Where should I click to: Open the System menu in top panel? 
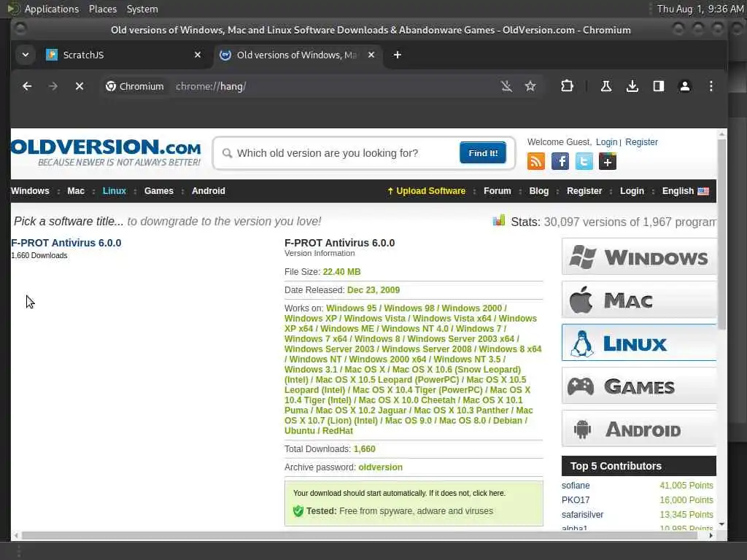click(x=142, y=9)
